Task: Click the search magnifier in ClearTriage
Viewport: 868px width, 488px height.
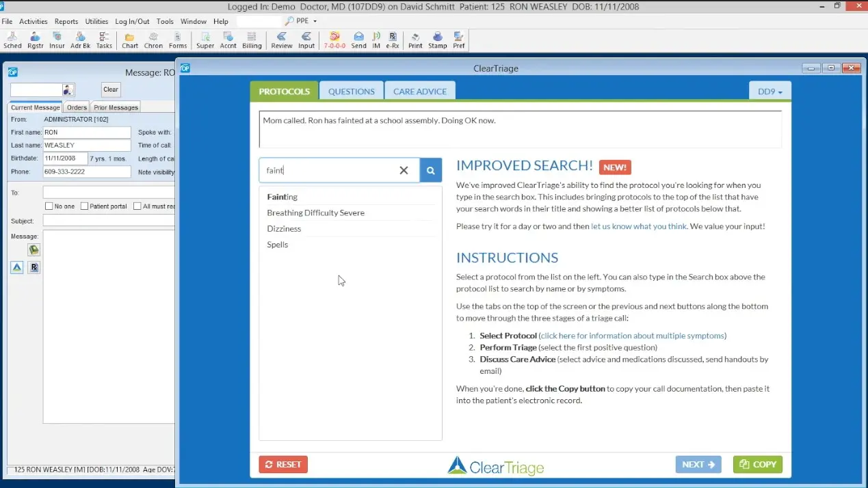Action: (x=430, y=170)
